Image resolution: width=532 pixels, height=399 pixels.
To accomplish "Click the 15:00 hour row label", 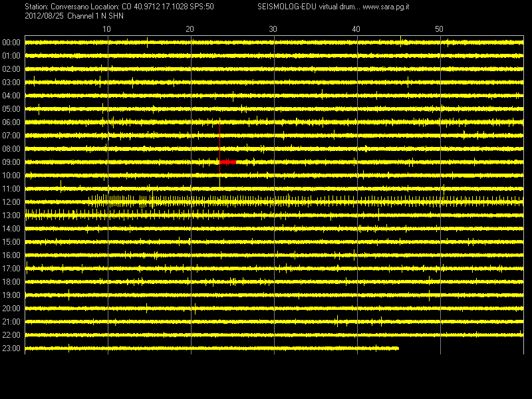I will (11, 242).
